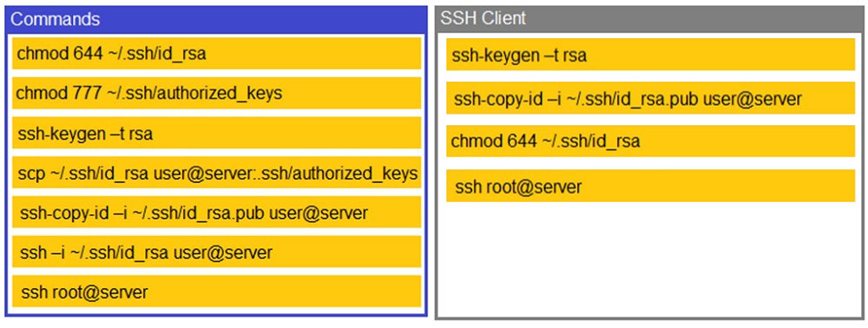Click the Commands panel header

pyautogui.click(x=216, y=19)
